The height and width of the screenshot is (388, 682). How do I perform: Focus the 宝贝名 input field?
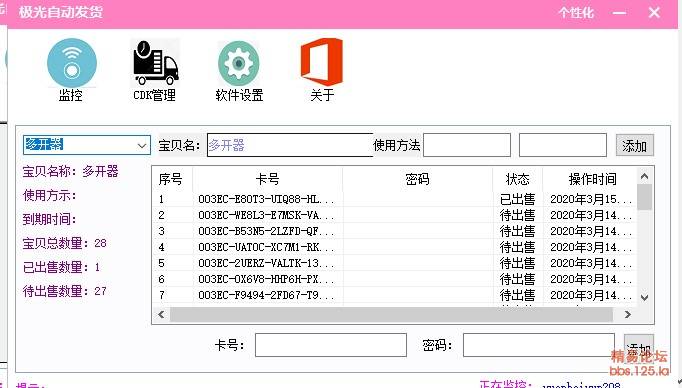(x=290, y=145)
